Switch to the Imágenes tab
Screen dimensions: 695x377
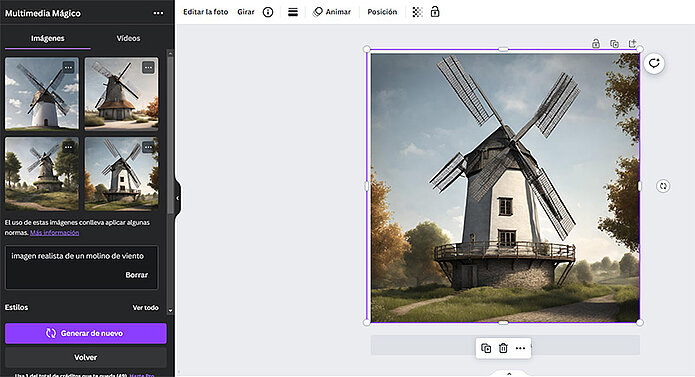[x=47, y=39]
